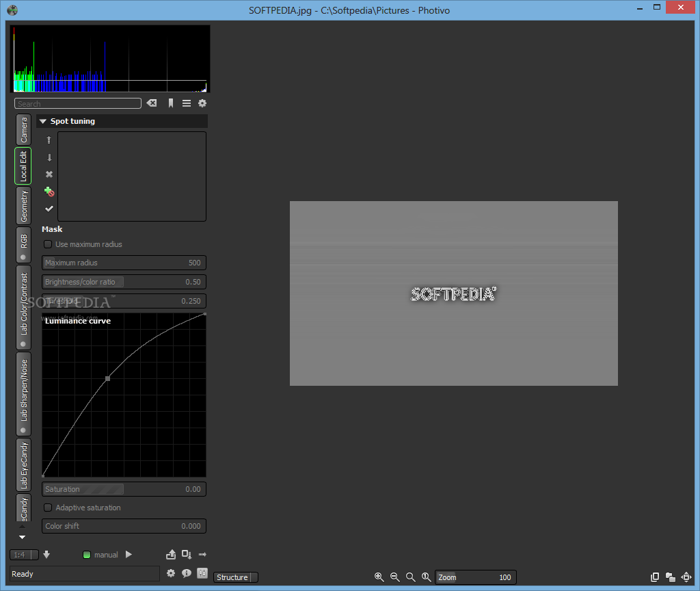This screenshot has width=700, height=591.
Task: Click the manual label text
Action: (x=106, y=555)
